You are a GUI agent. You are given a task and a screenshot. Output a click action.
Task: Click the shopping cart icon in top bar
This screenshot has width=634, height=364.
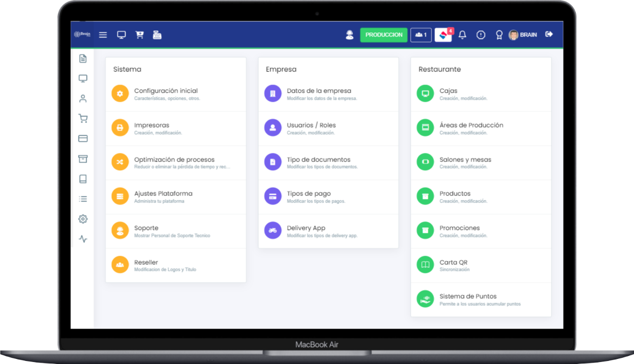[139, 35]
